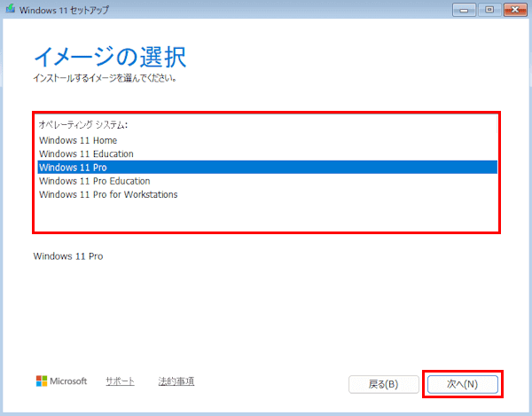Maximize the Windows 11 setup window

click(x=489, y=10)
